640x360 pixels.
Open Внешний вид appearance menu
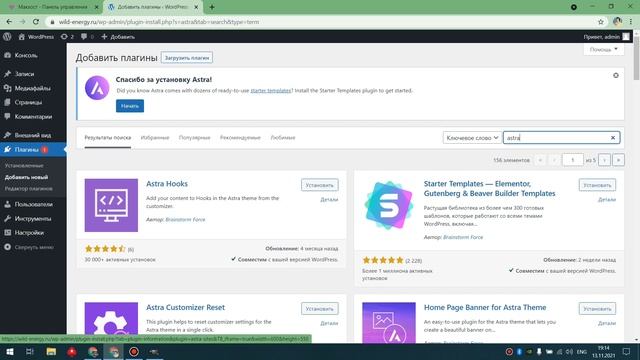pyautogui.click(x=33, y=135)
